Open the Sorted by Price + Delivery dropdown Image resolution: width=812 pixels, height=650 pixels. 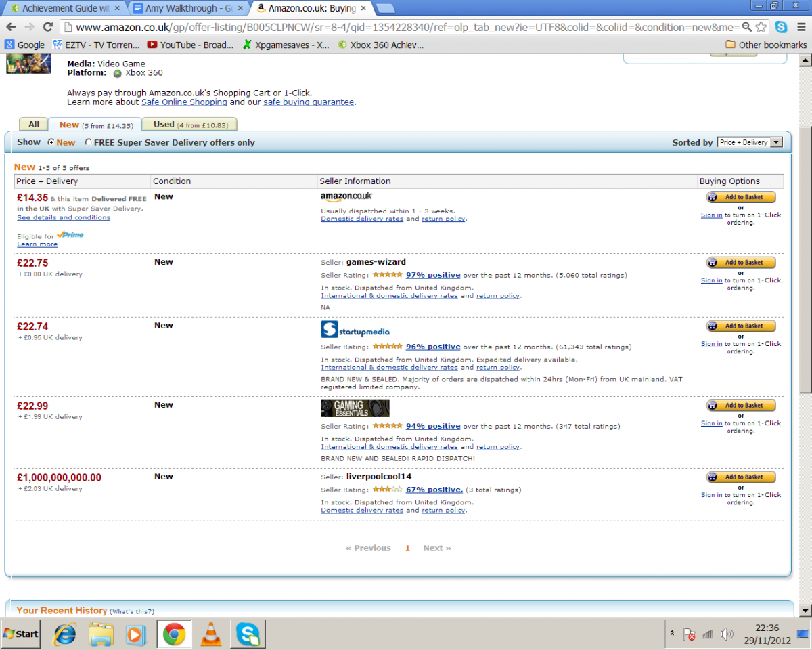click(x=750, y=142)
